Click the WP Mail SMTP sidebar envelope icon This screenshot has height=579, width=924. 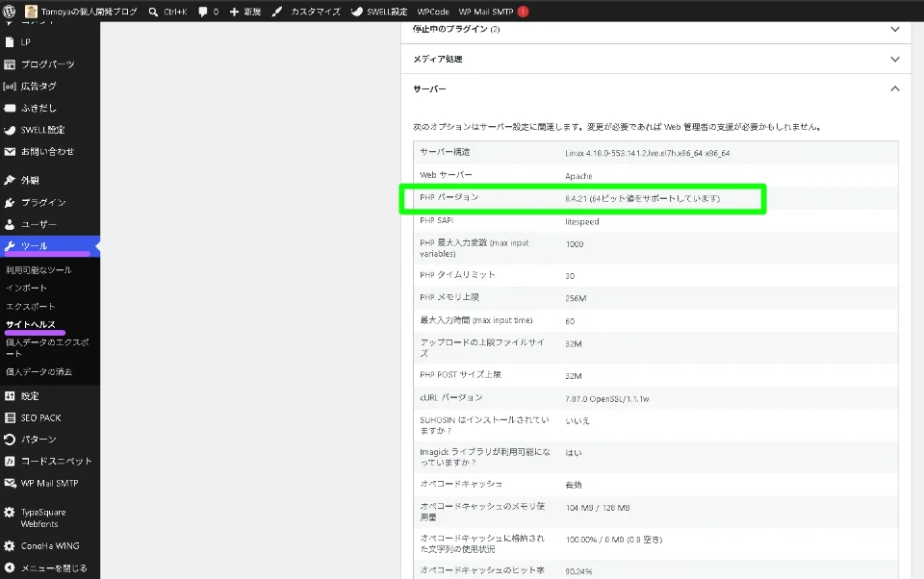point(10,483)
